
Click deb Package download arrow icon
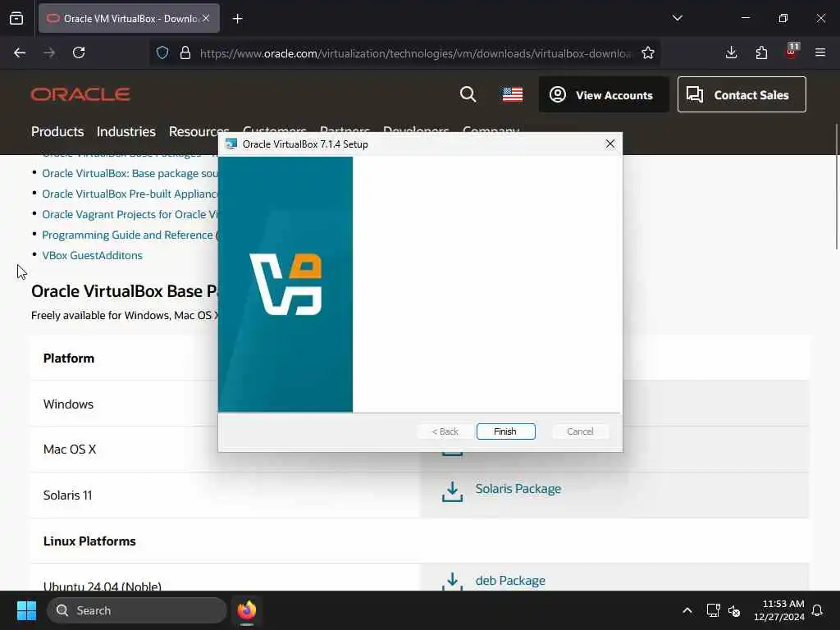point(452,581)
